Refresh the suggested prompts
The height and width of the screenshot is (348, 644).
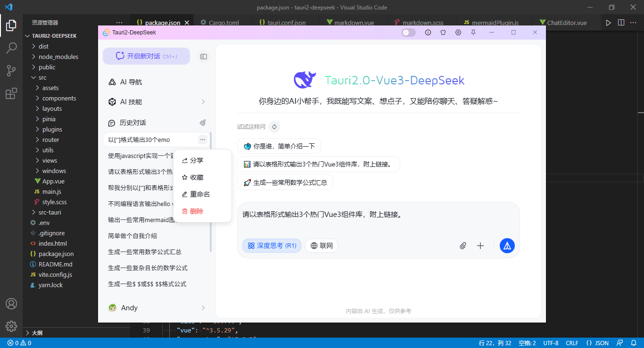point(274,127)
